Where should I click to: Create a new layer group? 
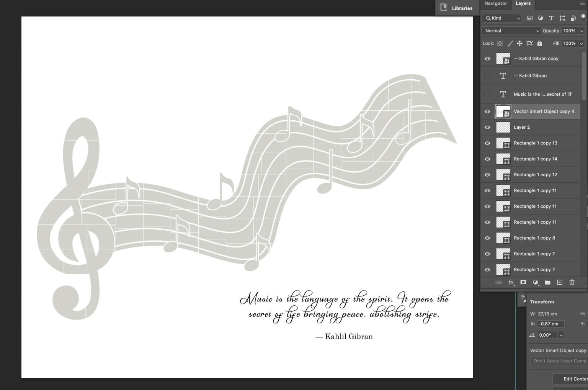[x=547, y=282]
